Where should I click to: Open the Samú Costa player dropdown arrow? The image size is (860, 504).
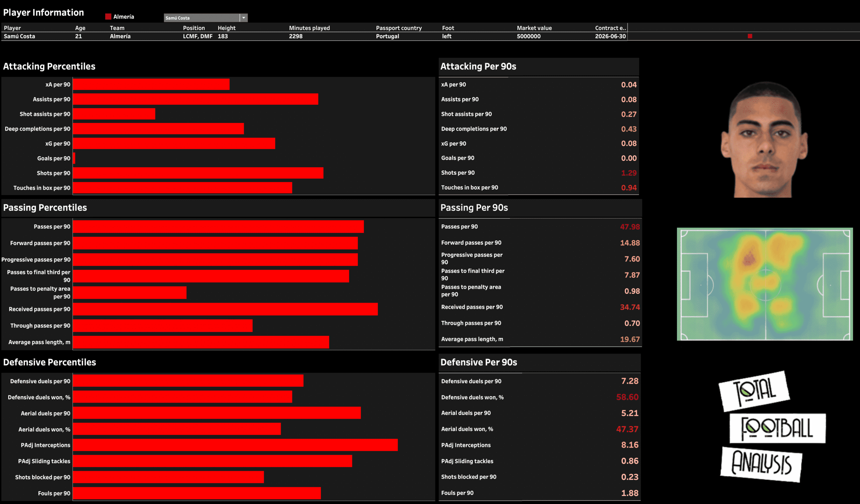(243, 18)
